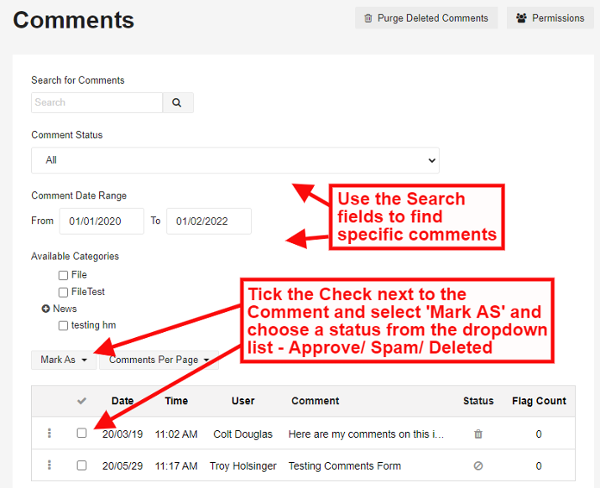Open row options for Colt Douglas comment
This screenshot has width=600, height=488.
[x=48, y=434]
